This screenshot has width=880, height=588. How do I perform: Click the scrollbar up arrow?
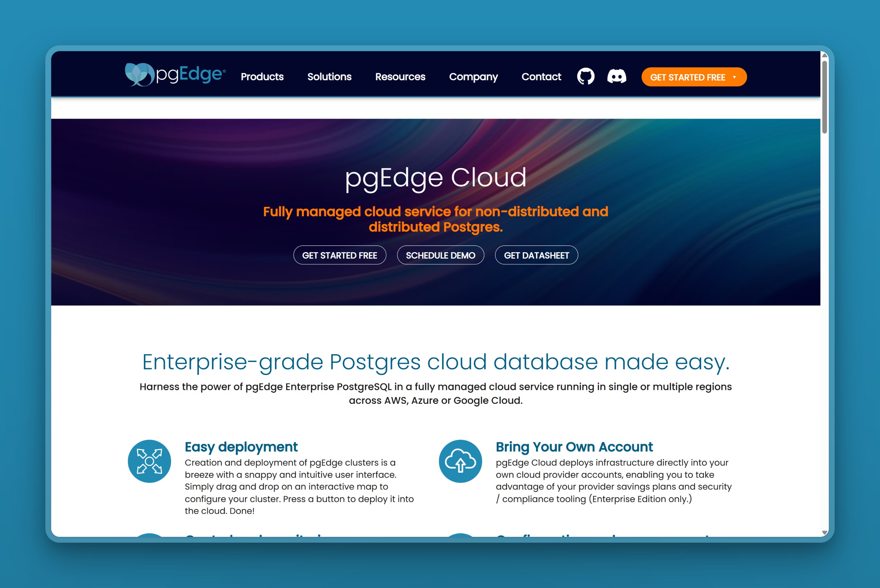click(825, 56)
